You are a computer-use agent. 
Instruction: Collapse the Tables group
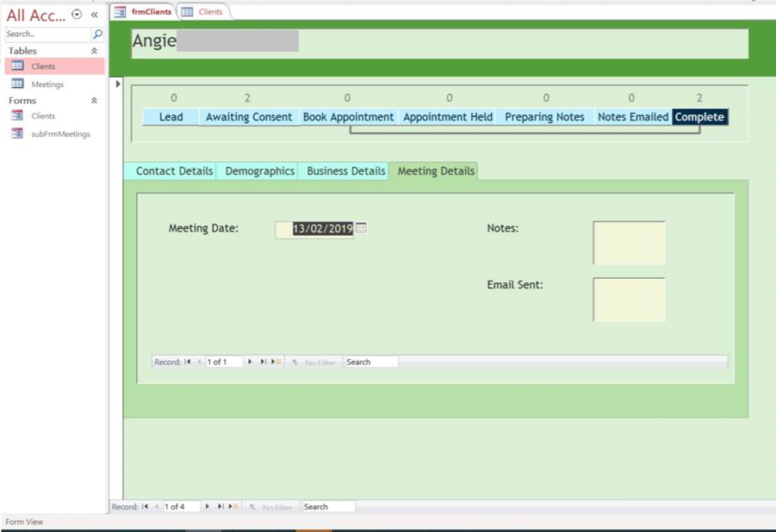click(x=94, y=51)
